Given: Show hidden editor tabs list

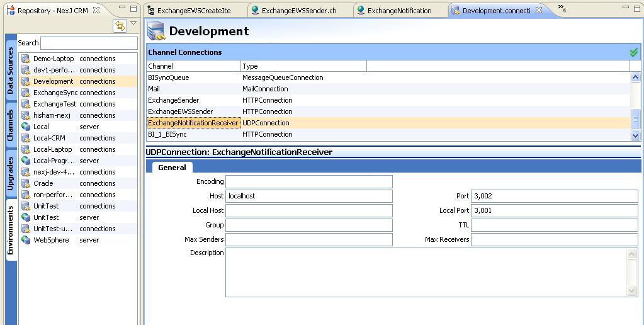Looking at the screenshot, I should [x=562, y=9].
